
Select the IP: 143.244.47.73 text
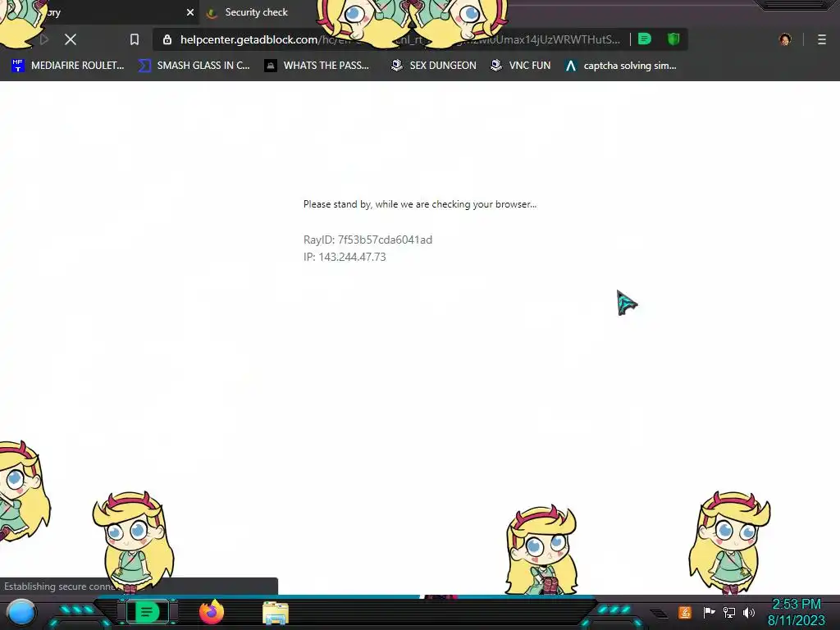click(x=345, y=257)
